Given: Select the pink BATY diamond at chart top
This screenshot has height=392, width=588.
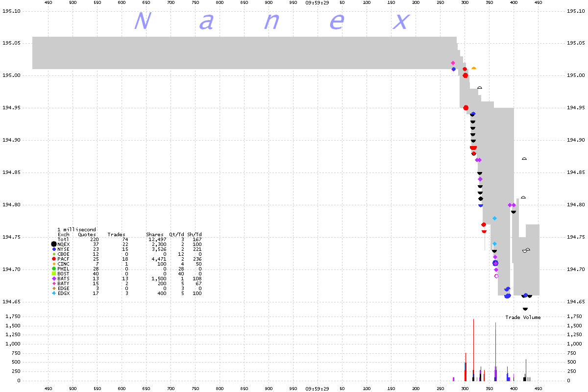Looking at the screenshot, I should pyautogui.click(x=453, y=63).
